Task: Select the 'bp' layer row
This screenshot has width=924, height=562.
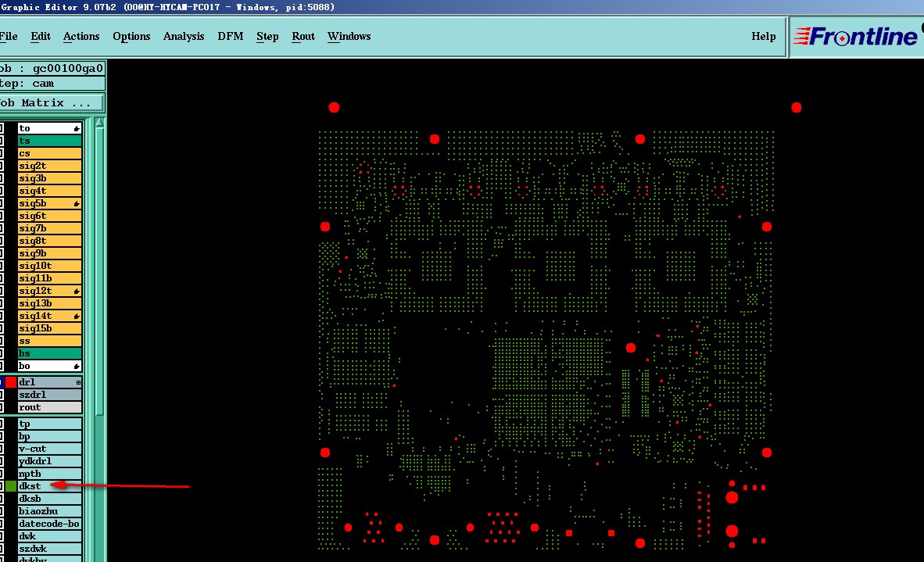Action: (x=49, y=436)
